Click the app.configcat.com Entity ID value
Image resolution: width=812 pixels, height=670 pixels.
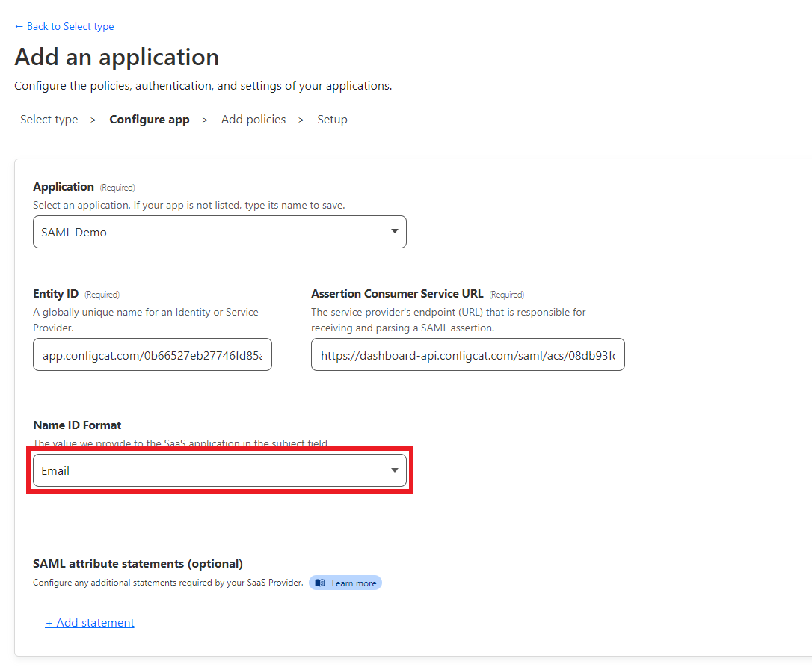[153, 354]
